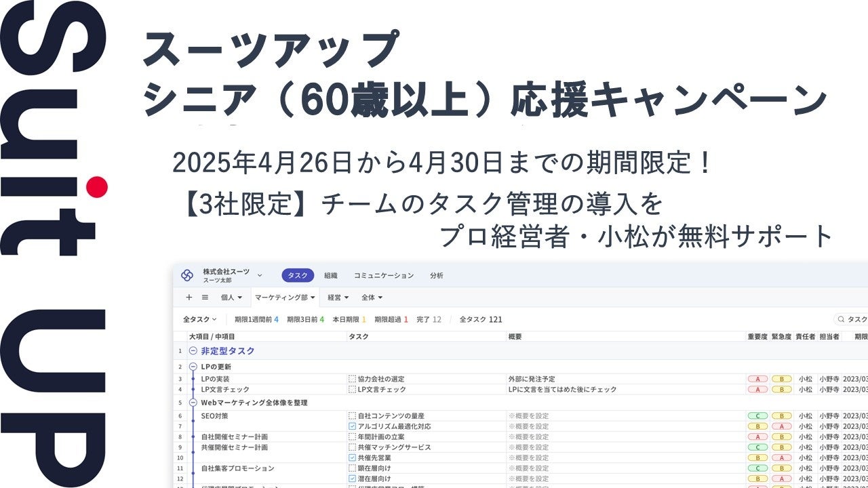Uncheck the 共催先営業 task checkbox
The width and height of the screenshot is (868, 488).
(352, 457)
